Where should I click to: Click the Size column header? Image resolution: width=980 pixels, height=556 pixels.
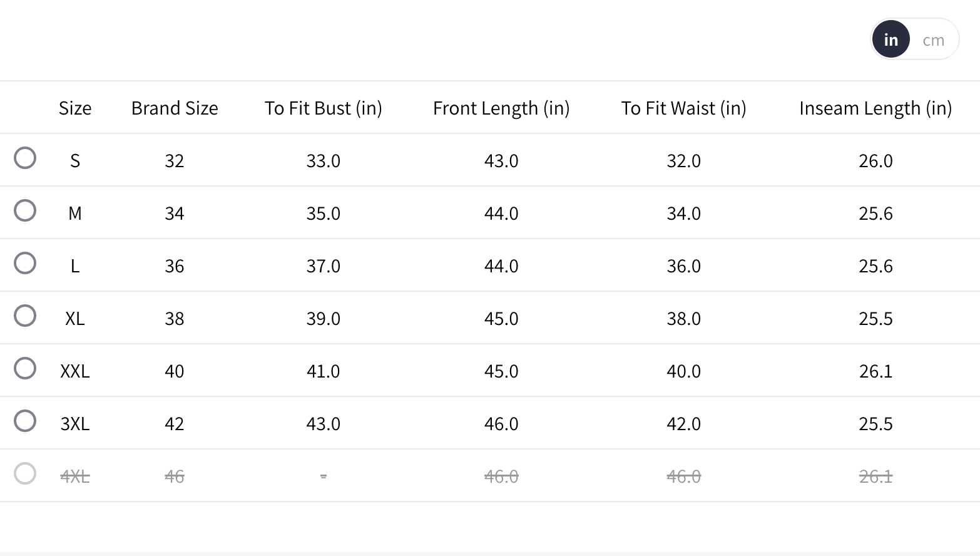[x=75, y=108]
